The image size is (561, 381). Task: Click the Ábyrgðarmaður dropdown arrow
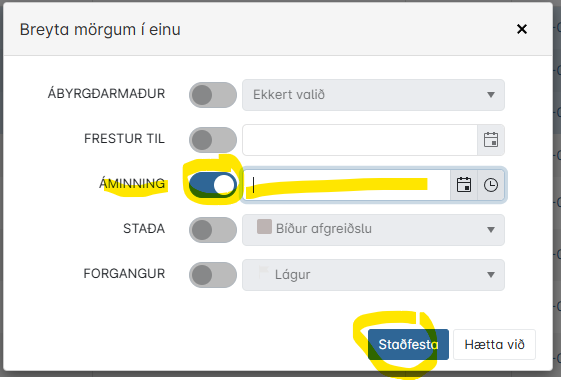491,95
